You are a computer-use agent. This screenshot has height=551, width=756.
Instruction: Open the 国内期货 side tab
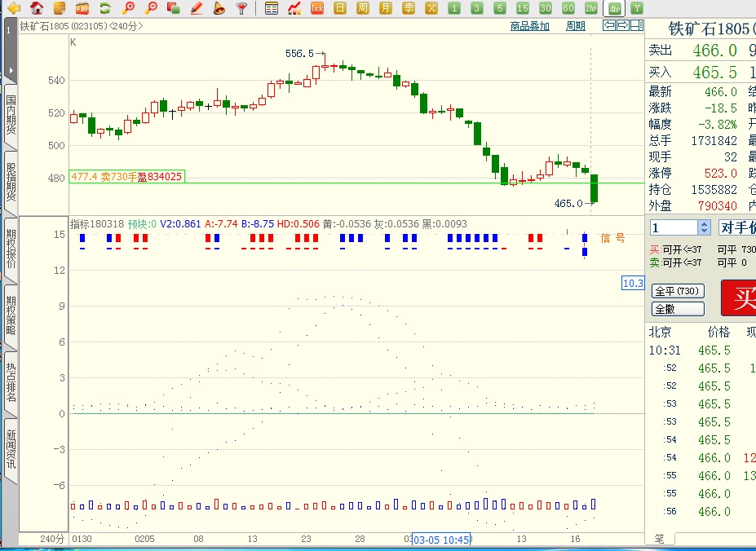click(x=11, y=115)
